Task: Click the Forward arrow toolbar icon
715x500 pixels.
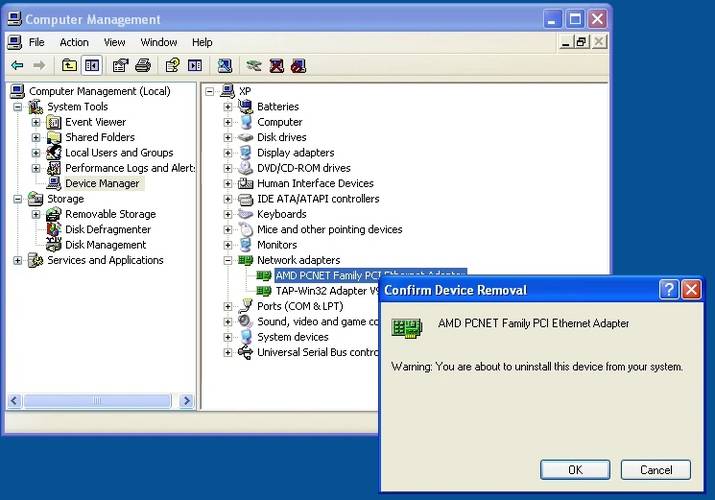Action: pos(39,66)
